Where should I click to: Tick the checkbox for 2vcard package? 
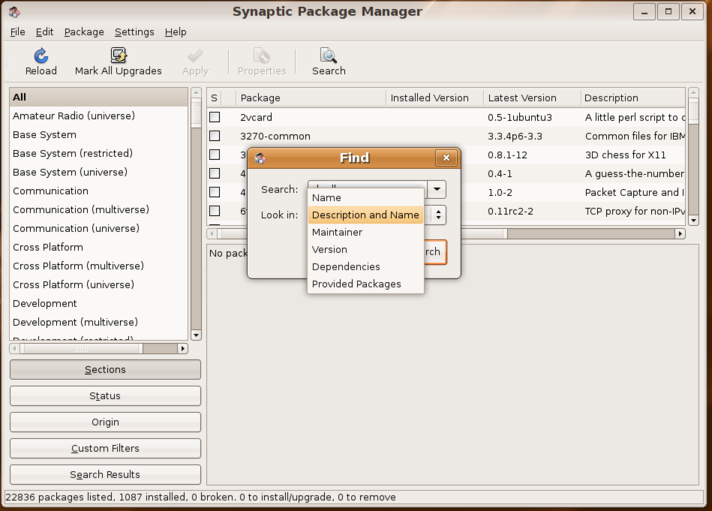(x=214, y=117)
